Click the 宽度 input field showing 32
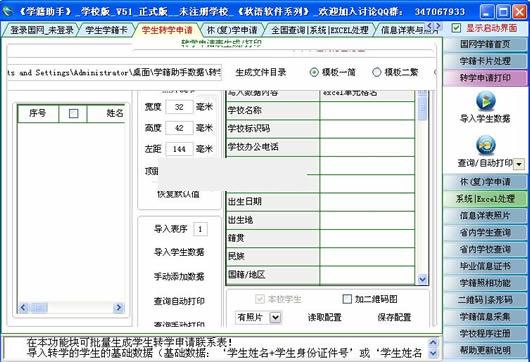 coord(179,107)
